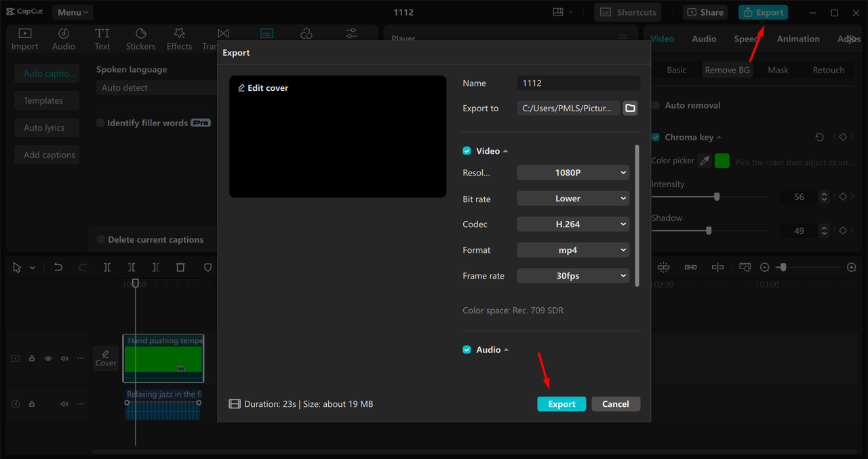Screen dimensions: 868x459
Task: Mute the video track speaker icon
Action: click(64, 359)
